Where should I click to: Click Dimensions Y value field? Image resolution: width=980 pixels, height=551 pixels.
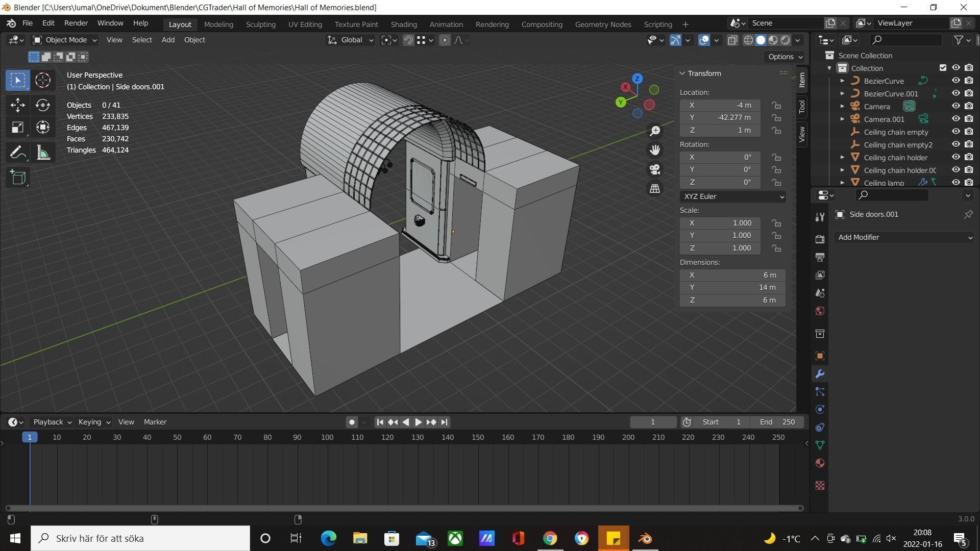[x=732, y=287]
